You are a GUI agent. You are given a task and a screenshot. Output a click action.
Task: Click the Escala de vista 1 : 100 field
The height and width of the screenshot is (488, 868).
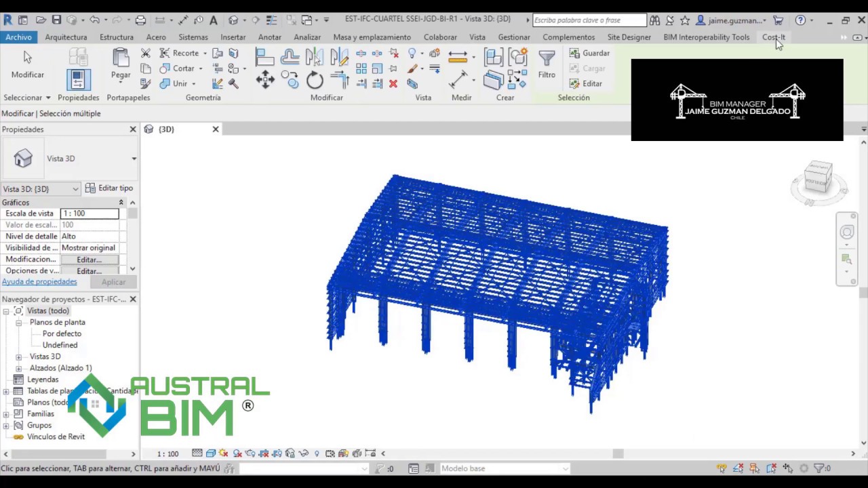point(90,213)
